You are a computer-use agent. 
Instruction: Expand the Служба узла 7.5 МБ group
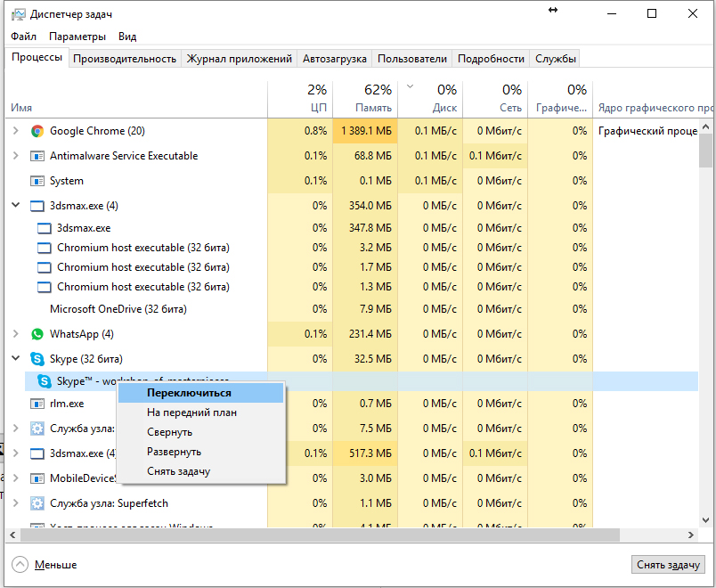pos(16,429)
